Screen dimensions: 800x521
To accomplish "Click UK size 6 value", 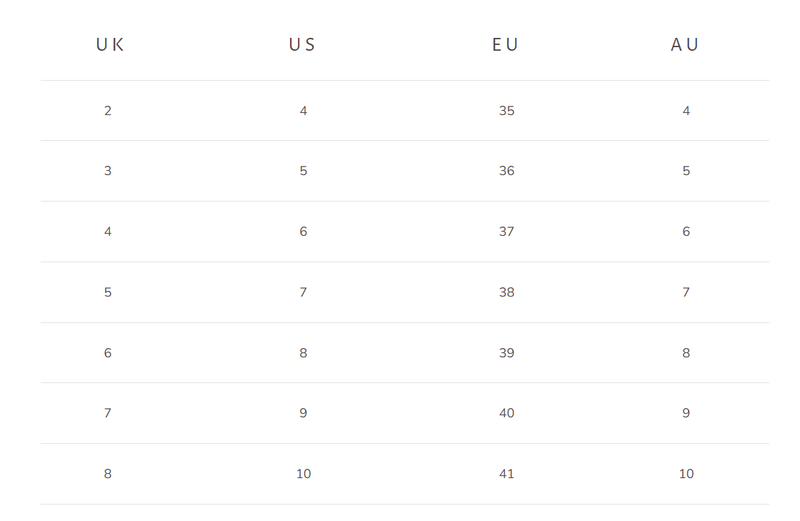I will [108, 353].
